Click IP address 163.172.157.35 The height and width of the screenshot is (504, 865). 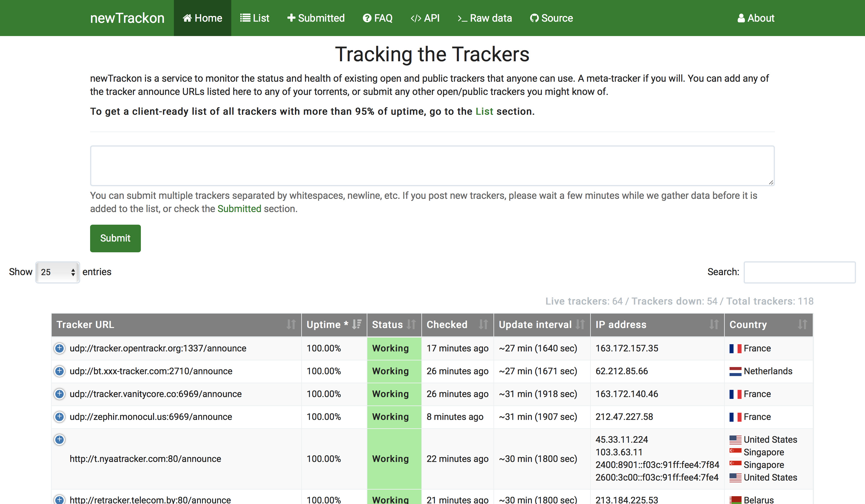[627, 348]
